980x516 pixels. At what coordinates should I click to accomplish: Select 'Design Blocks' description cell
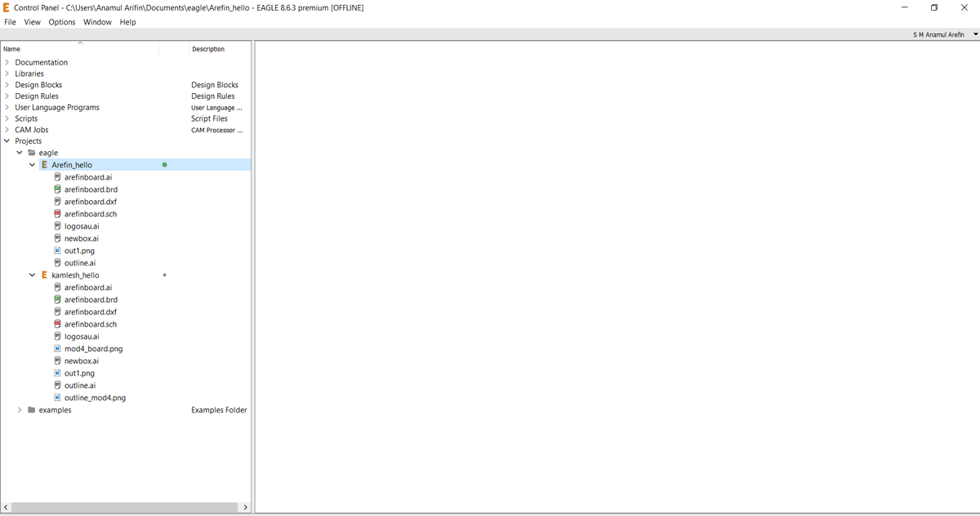click(215, 85)
